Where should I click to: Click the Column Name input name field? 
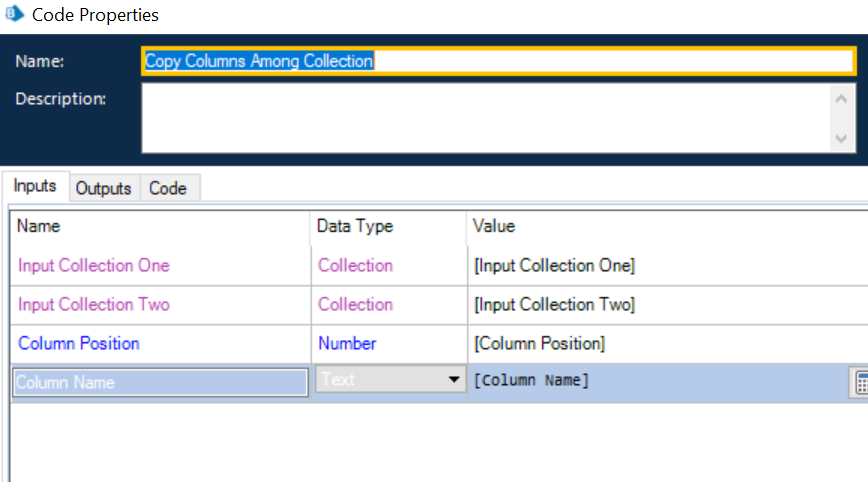(x=160, y=382)
